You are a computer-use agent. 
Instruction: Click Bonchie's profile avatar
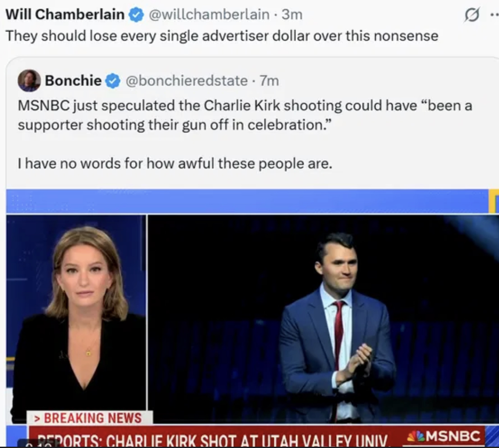click(29, 81)
